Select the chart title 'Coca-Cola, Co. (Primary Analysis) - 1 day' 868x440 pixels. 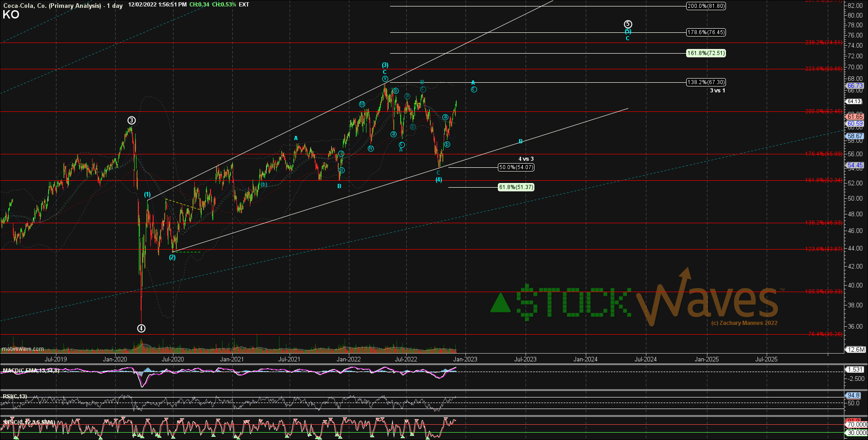pyautogui.click(x=63, y=5)
